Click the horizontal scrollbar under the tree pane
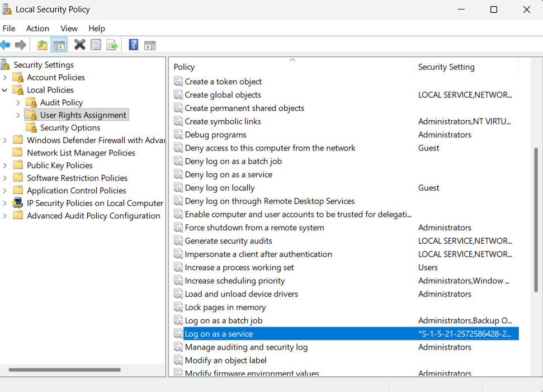Screen dimensions: 543x392 pos(65,370)
